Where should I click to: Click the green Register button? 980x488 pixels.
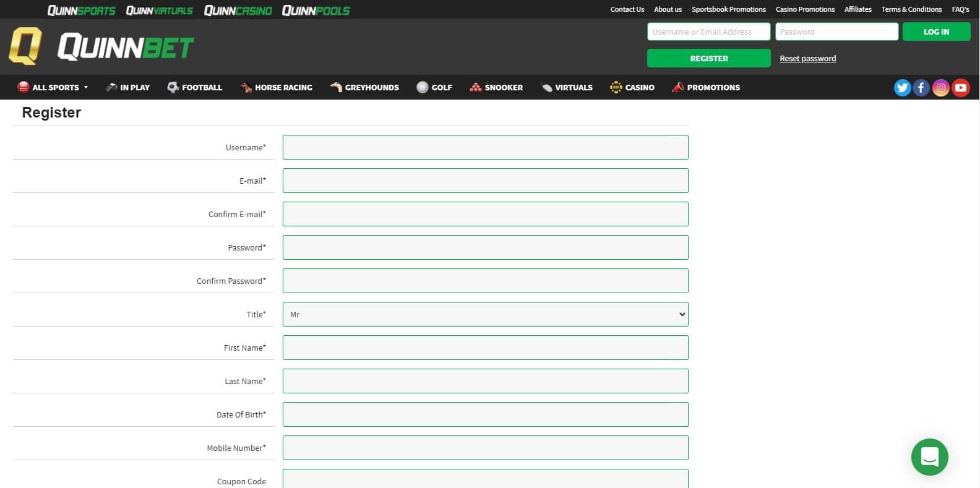(708, 58)
